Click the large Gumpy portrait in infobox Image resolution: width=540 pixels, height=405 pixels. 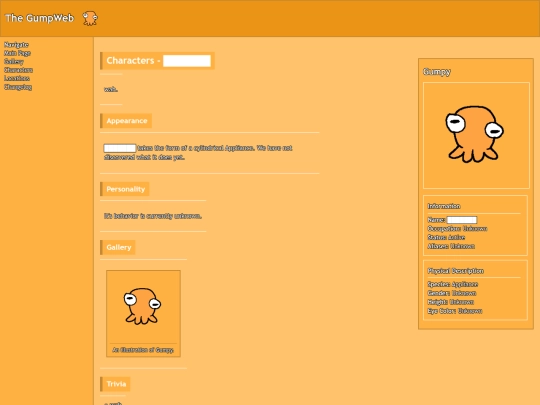click(x=476, y=135)
